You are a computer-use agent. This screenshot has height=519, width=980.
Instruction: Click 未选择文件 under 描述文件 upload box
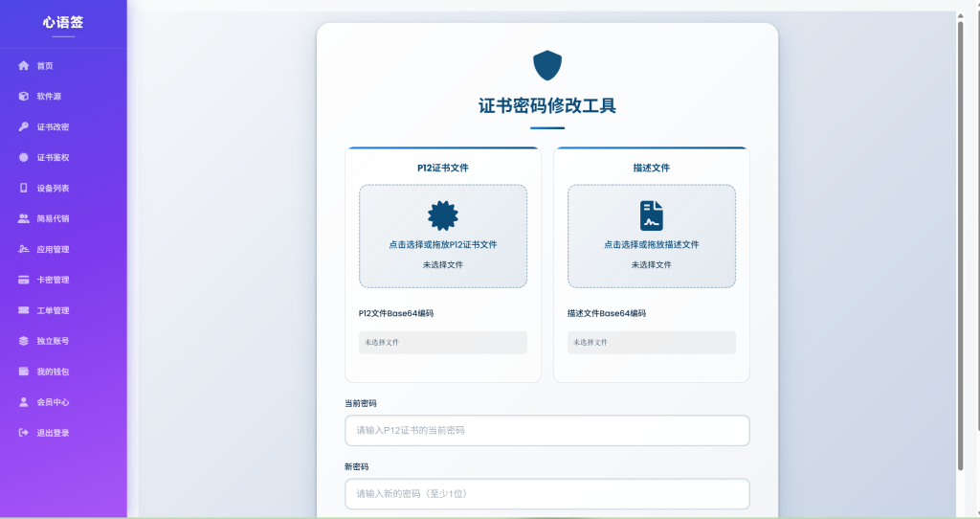pyautogui.click(x=651, y=264)
